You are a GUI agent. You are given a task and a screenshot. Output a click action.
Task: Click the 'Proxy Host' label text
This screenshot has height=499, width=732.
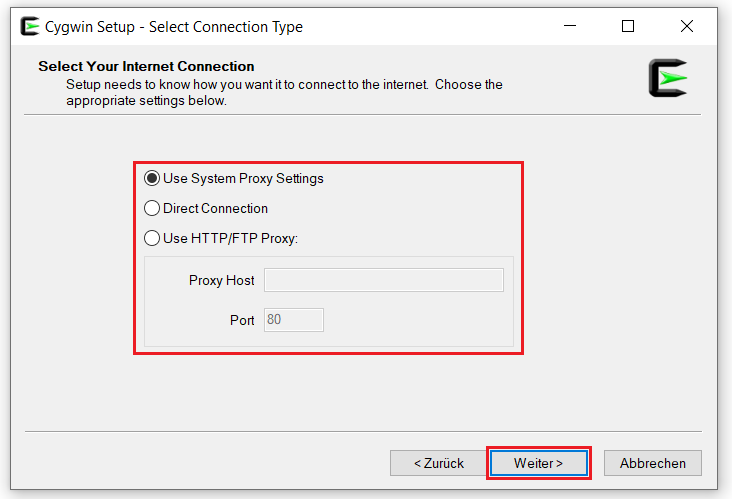(x=221, y=281)
